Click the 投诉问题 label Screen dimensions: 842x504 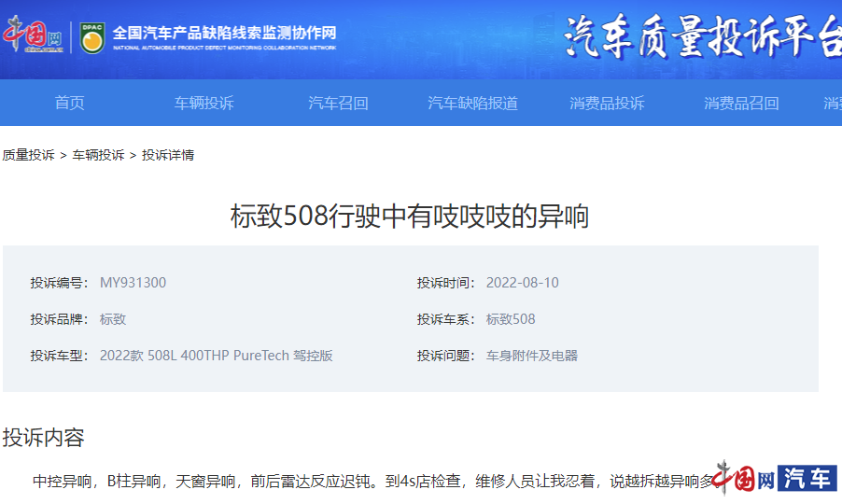[x=445, y=356]
